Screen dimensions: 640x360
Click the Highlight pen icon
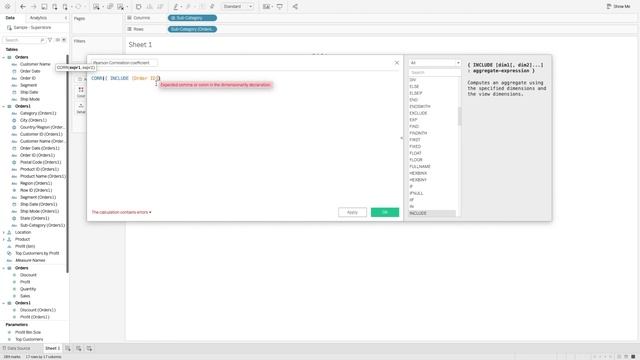click(176, 7)
